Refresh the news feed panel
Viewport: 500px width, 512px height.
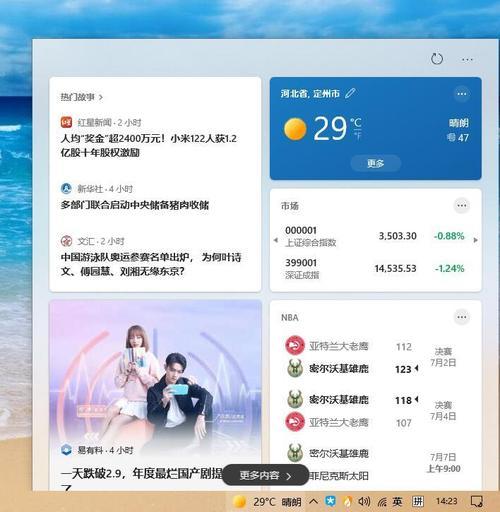tap(437, 59)
